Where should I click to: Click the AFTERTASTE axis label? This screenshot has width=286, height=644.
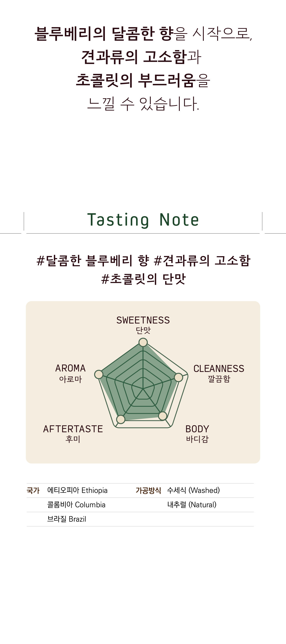point(73,429)
